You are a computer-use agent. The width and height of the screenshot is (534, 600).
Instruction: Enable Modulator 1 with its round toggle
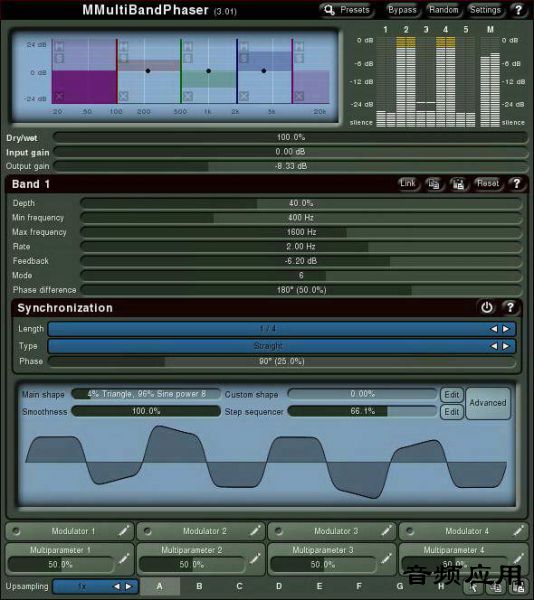pyautogui.click(x=16, y=531)
